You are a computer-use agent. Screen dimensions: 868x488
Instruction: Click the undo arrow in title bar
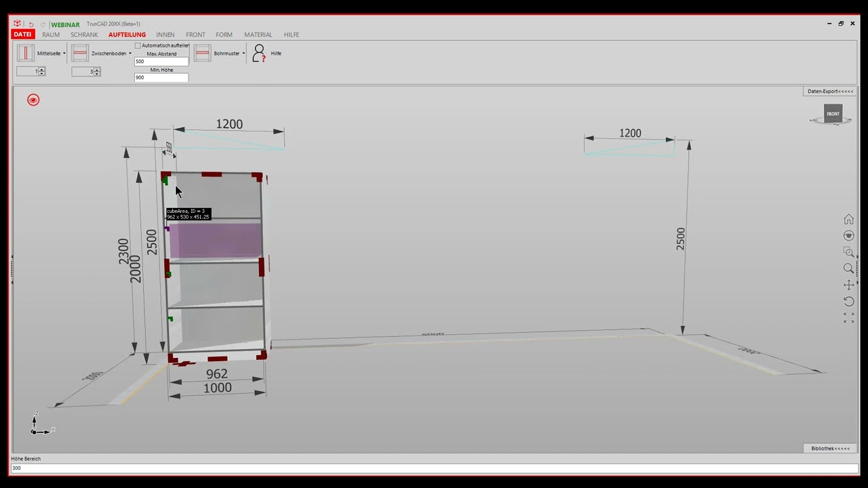[31, 24]
